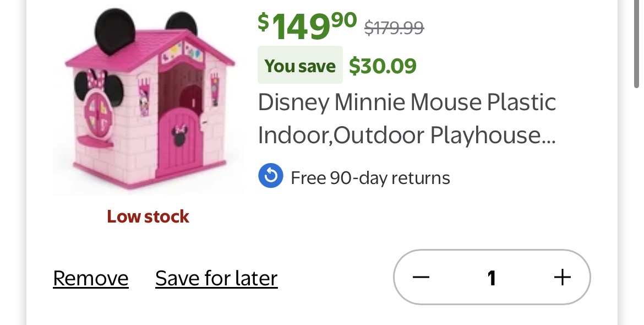
Task: Click the Indoor,Outdoor Playhouse title line
Action: [x=399, y=136]
